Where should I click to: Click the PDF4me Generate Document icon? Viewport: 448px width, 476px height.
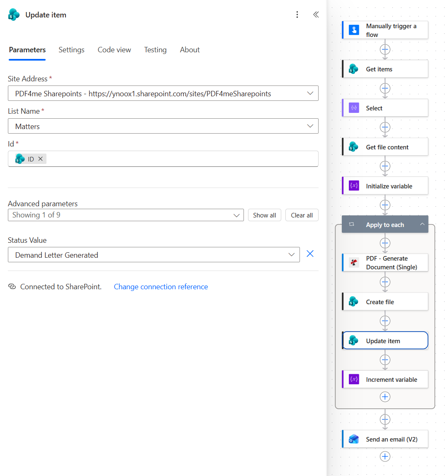pyautogui.click(x=354, y=263)
